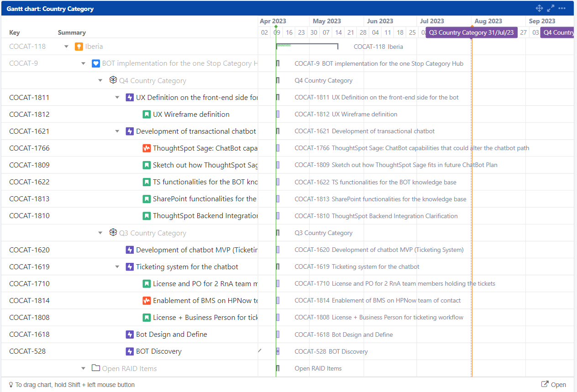Image resolution: width=577 pixels, height=392 pixels.
Task: Collapse the BOT implementation row
Action: point(83,63)
